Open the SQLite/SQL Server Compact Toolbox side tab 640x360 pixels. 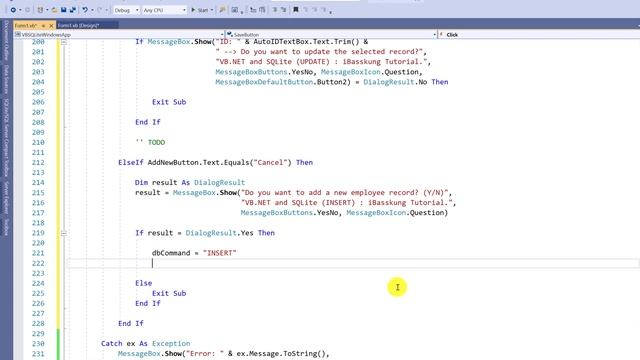click(6, 137)
